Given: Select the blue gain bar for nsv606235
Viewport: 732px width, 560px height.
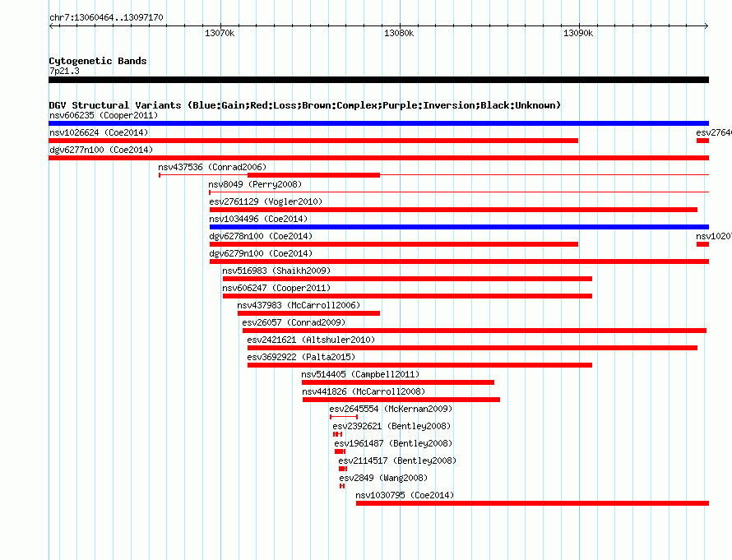Looking at the screenshot, I should coord(378,123).
